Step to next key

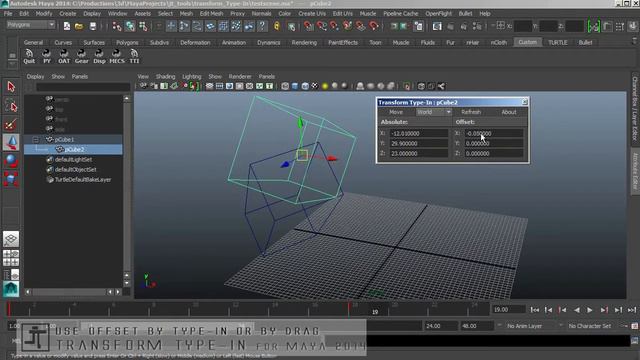click(604, 310)
